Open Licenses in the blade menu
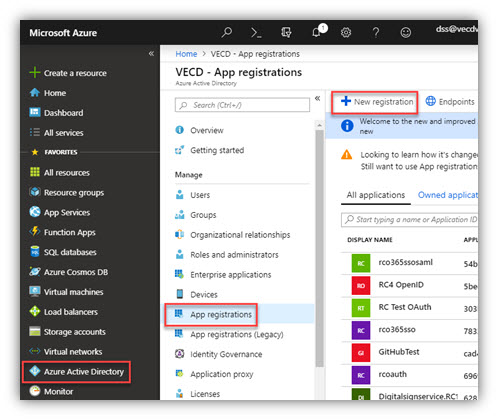The image size is (498, 420). (x=198, y=394)
